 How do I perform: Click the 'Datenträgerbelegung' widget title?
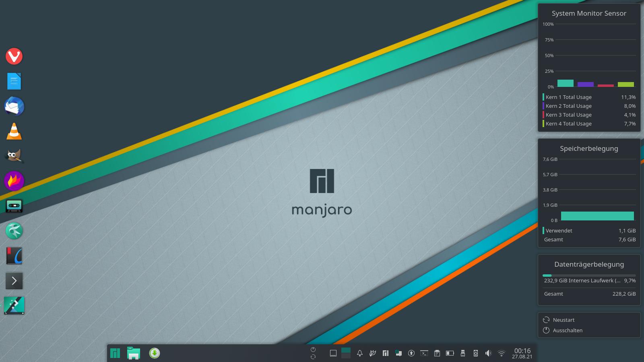click(589, 264)
